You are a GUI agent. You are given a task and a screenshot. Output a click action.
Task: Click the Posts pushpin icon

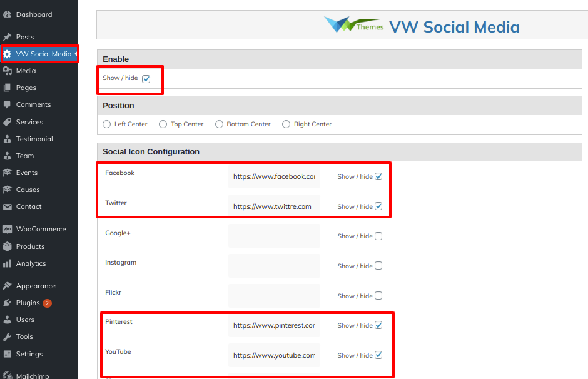[8, 37]
